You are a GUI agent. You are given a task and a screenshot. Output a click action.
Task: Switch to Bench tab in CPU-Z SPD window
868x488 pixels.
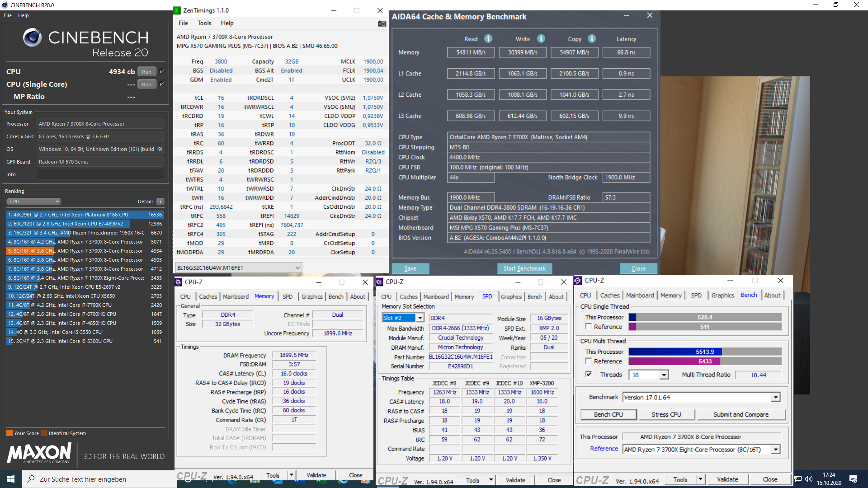(x=535, y=296)
